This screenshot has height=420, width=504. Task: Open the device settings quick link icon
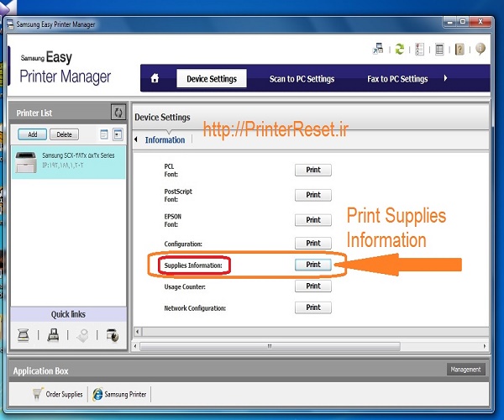tap(113, 335)
